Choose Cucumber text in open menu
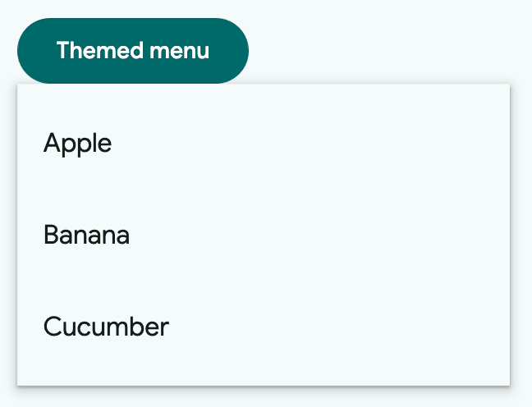 pyautogui.click(x=106, y=327)
